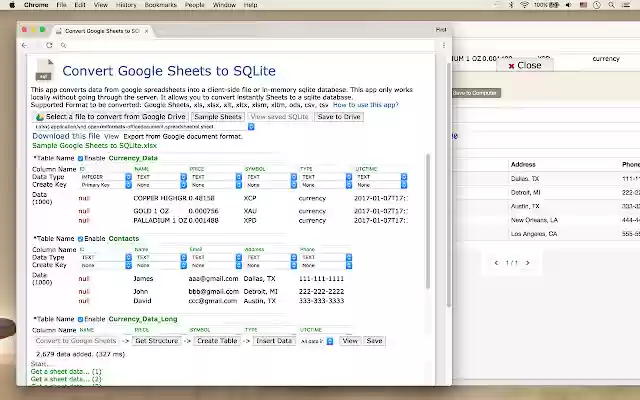Click the Sample Sheets button
The height and width of the screenshot is (400, 640).
click(x=218, y=117)
